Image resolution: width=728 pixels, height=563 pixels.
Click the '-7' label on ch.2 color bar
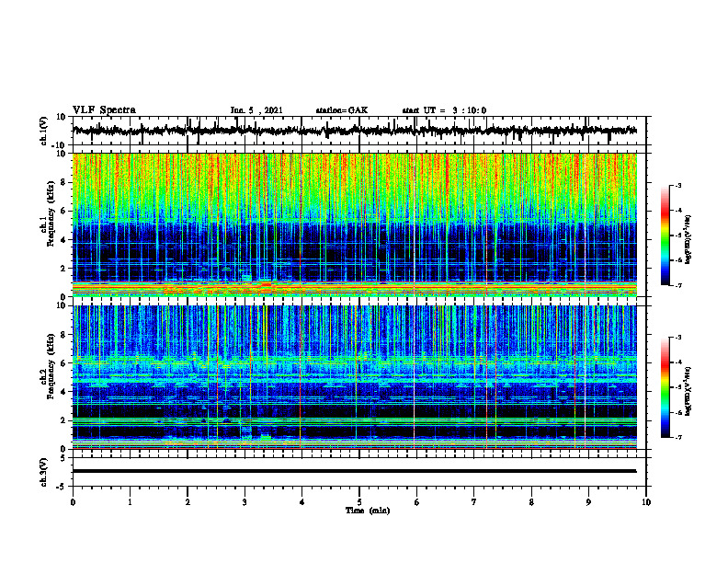(x=677, y=437)
